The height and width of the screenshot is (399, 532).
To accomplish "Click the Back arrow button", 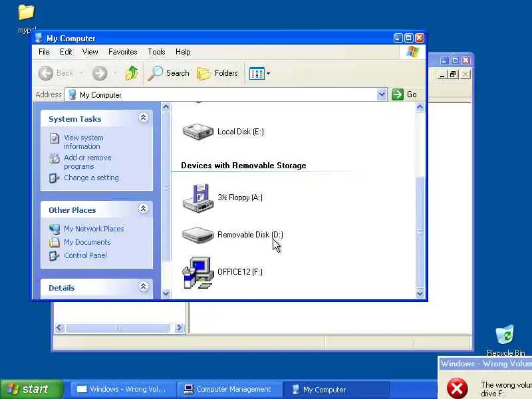I will (45, 73).
